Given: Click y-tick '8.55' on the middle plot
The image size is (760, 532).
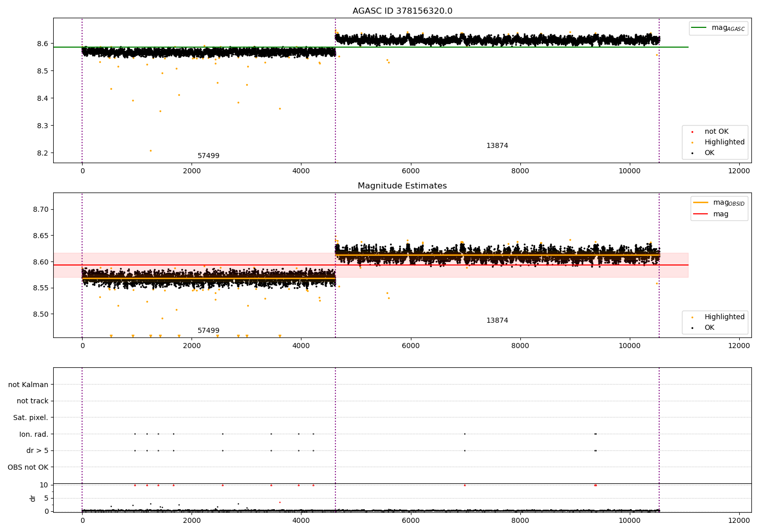Looking at the screenshot, I should coord(41,288).
